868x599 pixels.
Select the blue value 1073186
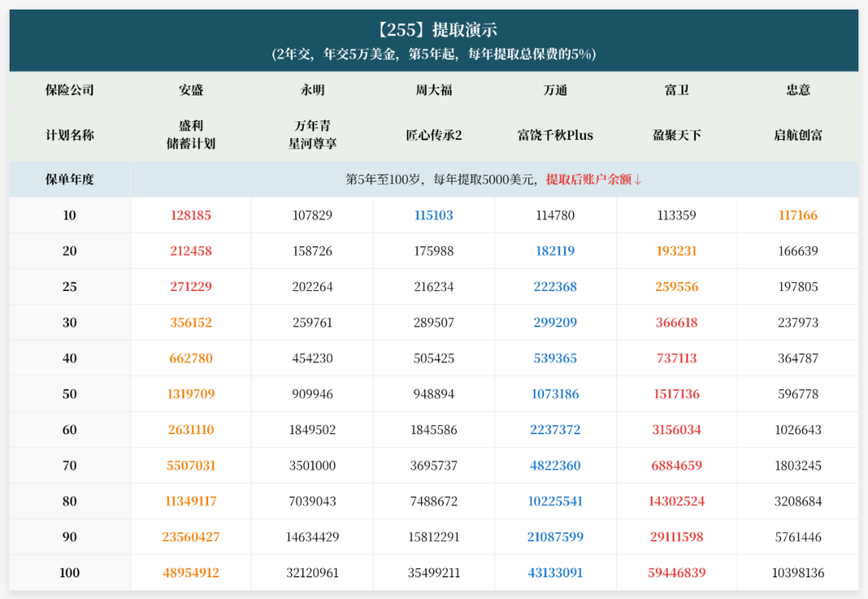(x=555, y=394)
